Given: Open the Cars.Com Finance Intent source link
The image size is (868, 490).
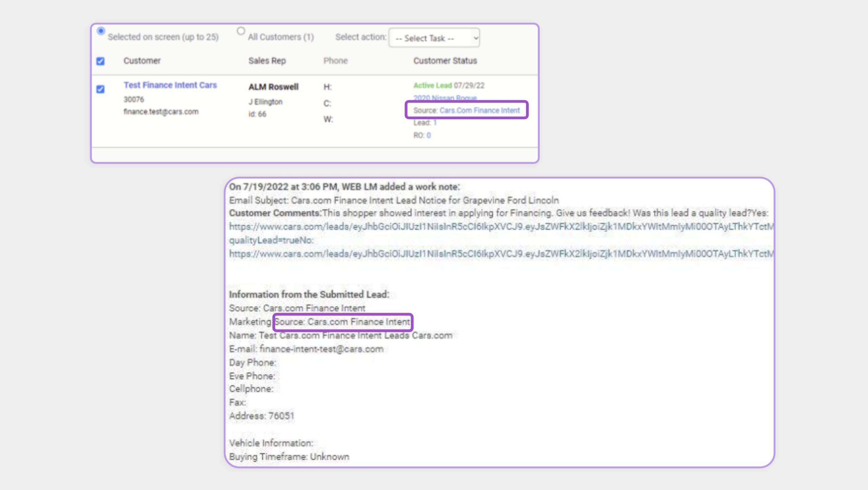Looking at the screenshot, I should [479, 110].
